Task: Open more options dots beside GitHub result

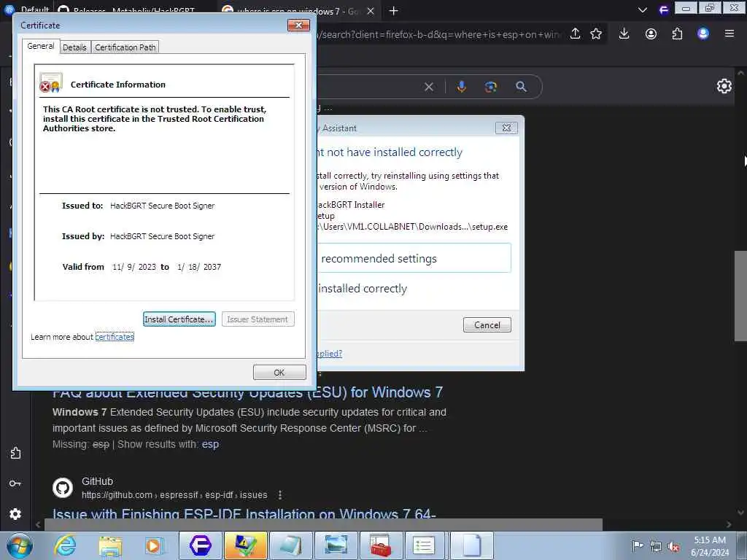Action: coord(280,495)
